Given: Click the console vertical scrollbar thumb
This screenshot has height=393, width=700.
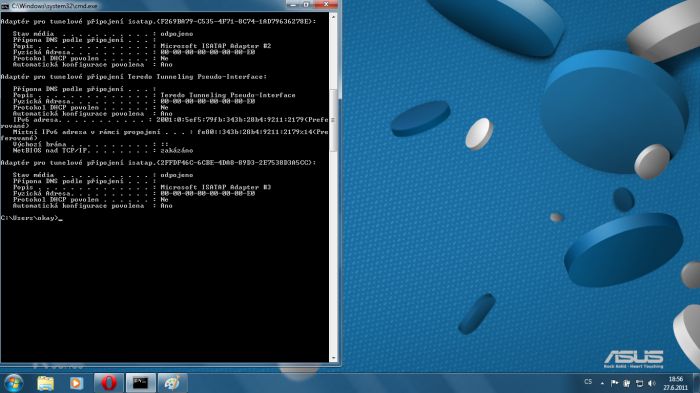Looking at the screenshot, I should click(333, 121).
